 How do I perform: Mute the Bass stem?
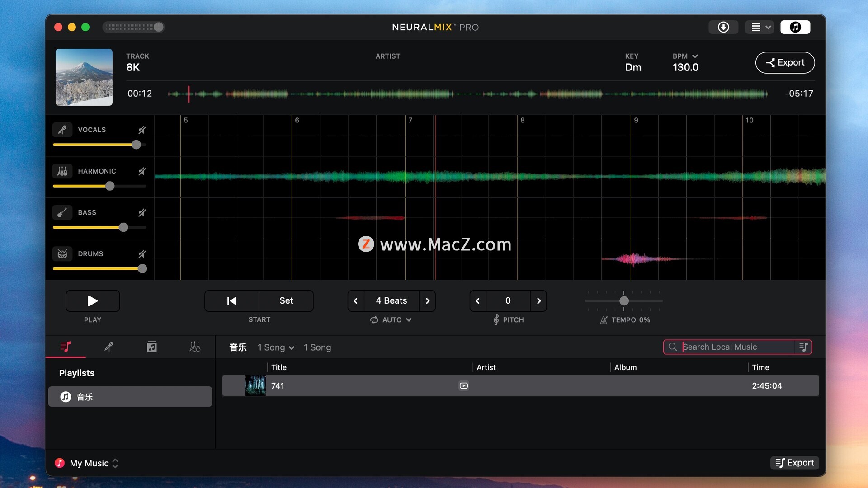click(x=142, y=213)
